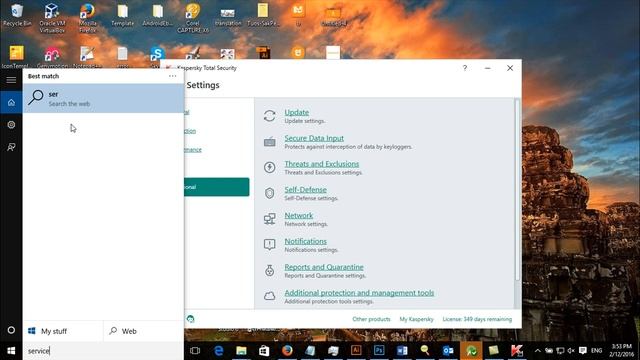The image size is (640, 360).
Task: Open Additional protection and management tools
Action: click(x=359, y=293)
